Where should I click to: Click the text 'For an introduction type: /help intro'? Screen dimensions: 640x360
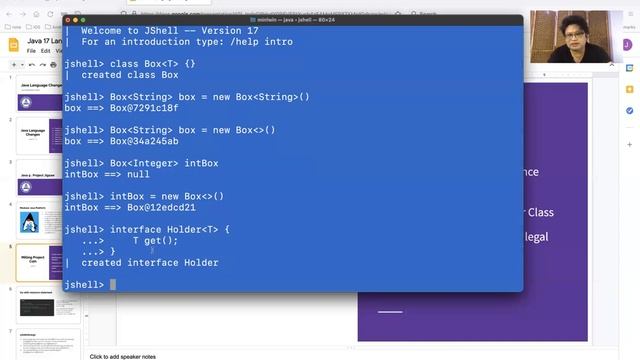pyautogui.click(x=187, y=42)
